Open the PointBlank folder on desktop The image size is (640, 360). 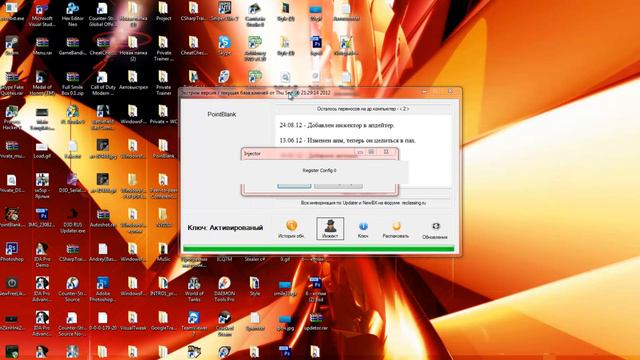(163, 149)
